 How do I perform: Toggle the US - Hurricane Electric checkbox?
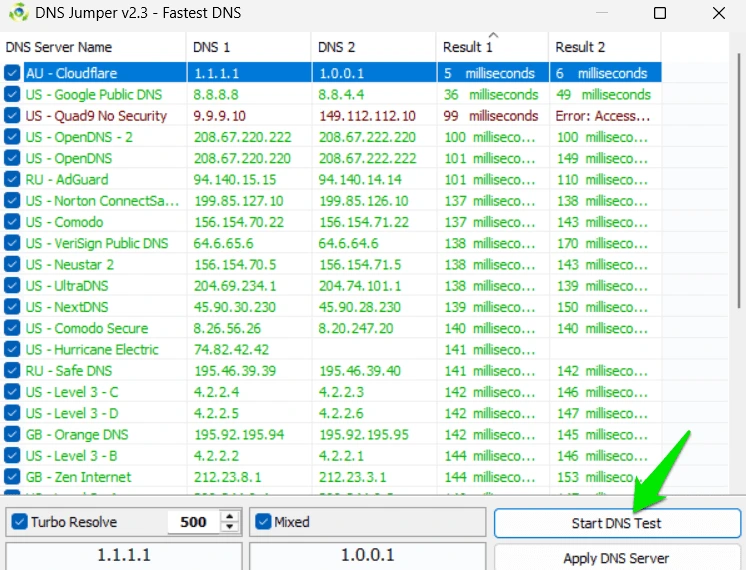click(12, 349)
